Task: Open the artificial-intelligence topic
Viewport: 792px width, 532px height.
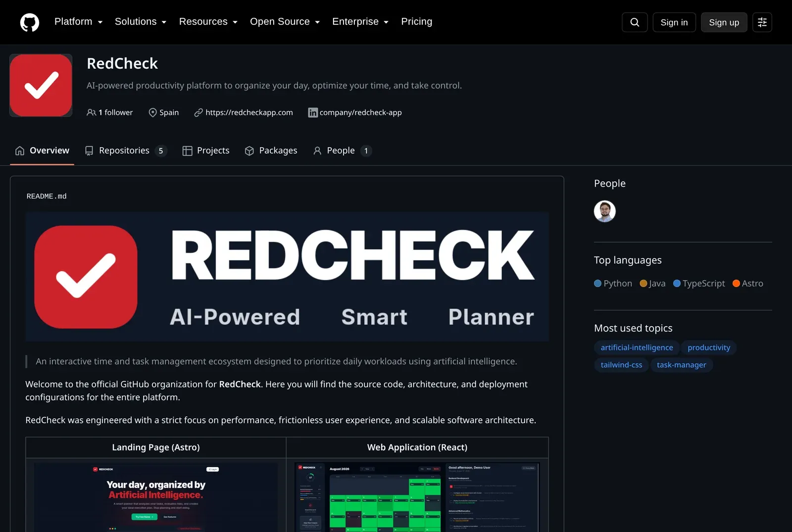Action: 637,348
